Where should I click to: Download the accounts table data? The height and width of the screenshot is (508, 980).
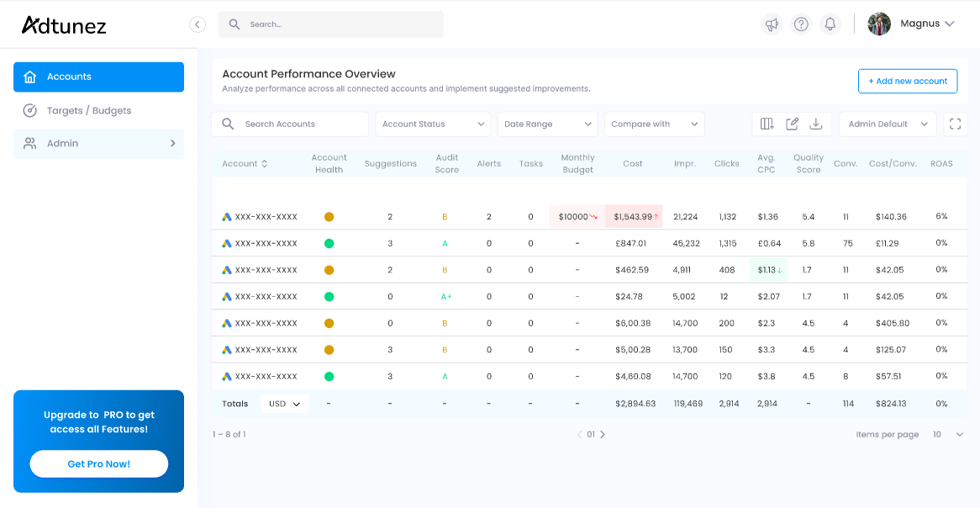point(815,124)
